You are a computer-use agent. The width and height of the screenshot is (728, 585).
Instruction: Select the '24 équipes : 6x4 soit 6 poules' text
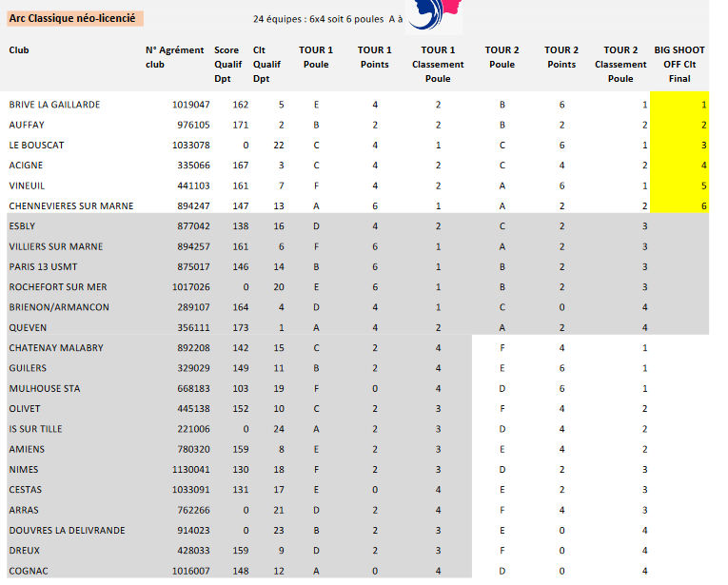pyautogui.click(x=318, y=19)
